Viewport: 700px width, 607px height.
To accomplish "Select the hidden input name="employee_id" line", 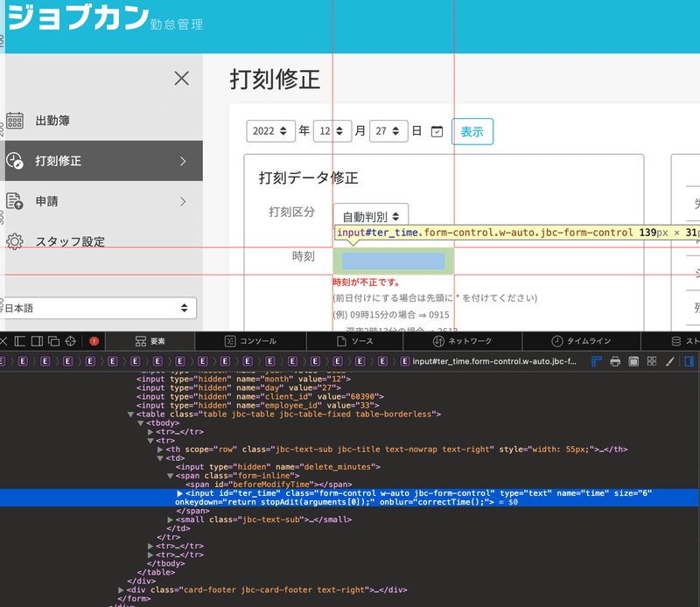I will [257, 406].
